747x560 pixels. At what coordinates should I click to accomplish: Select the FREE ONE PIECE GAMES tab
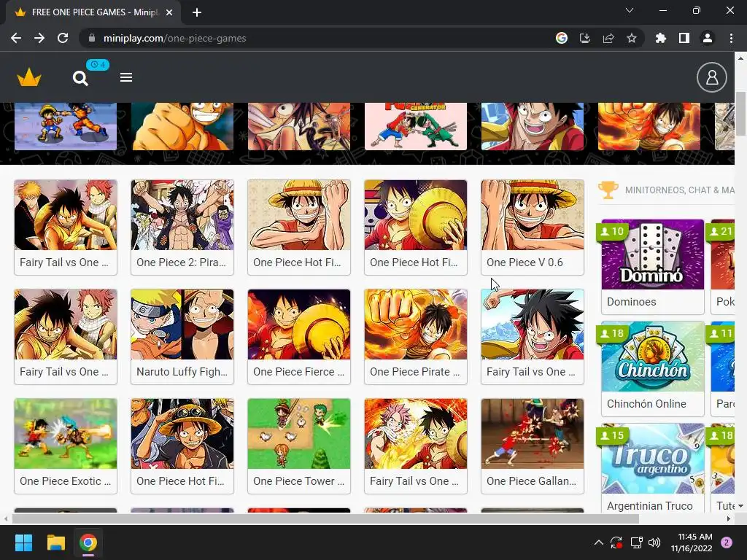coord(93,12)
